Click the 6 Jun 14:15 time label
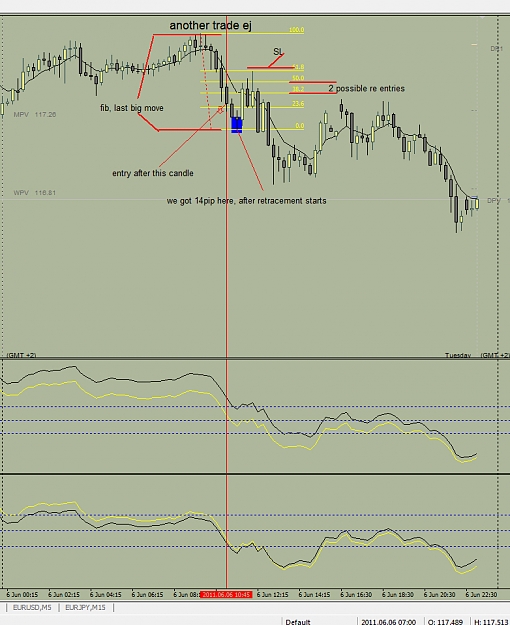The width and height of the screenshot is (510, 625). [314, 595]
